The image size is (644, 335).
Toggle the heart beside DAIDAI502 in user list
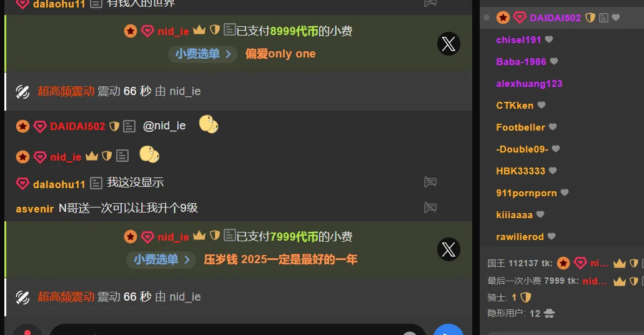tap(616, 17)
